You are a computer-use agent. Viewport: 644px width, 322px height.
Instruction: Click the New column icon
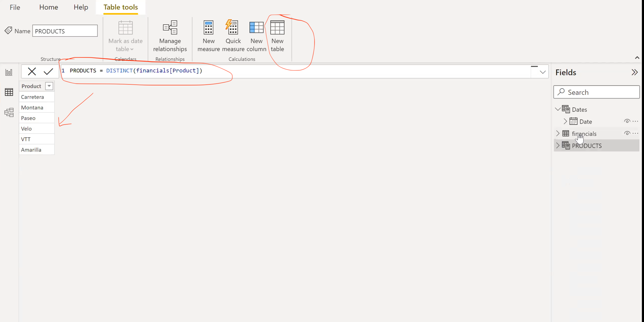256,28
